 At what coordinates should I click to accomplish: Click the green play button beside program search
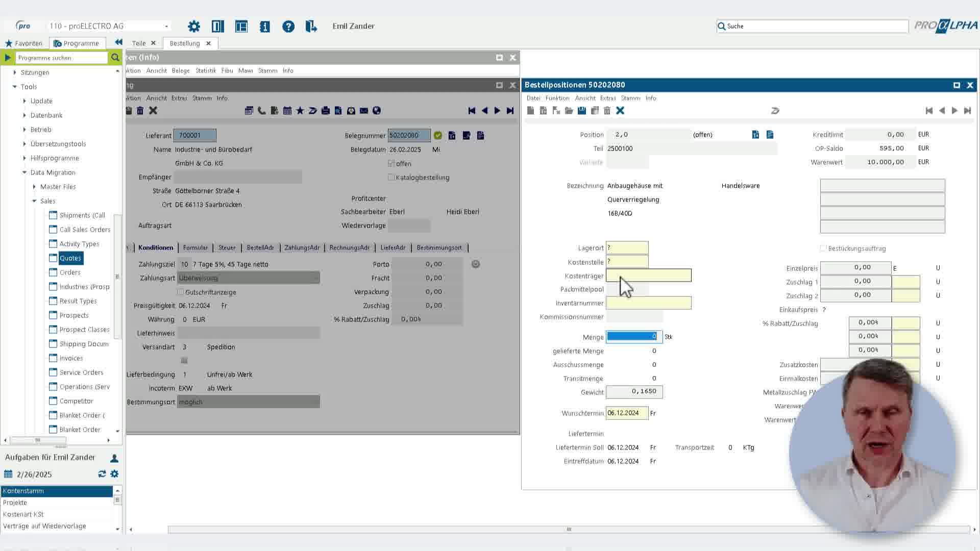click(x=8, y=58)
